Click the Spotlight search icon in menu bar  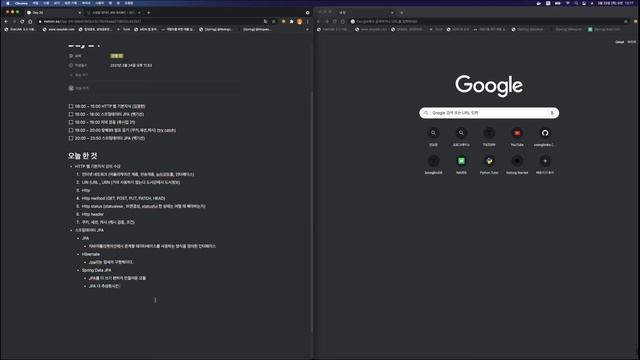576,3
